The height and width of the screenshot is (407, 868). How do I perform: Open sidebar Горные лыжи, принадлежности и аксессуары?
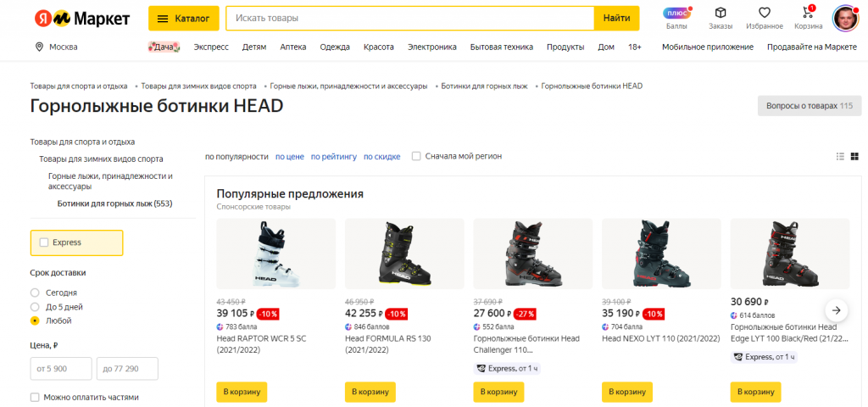pyautogui.click(x=111, y=181)
